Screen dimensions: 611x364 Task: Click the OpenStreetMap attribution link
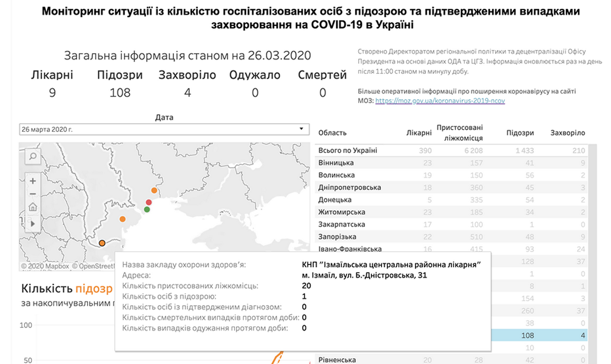coord(93,266)
